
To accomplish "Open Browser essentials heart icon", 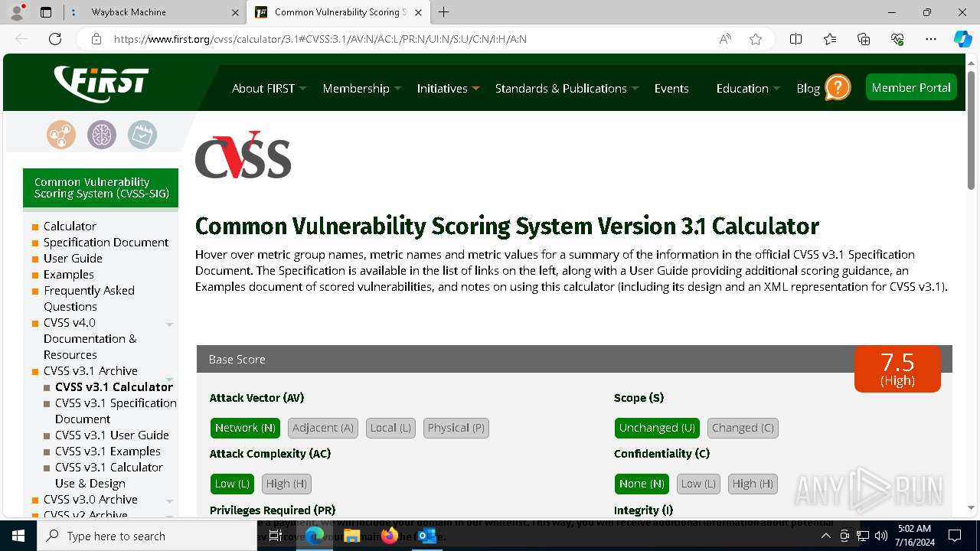I will [897, 39].
